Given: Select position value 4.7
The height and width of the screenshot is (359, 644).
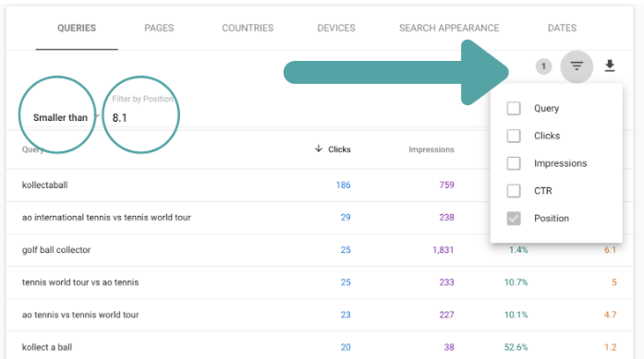Looking at the screenshot, I should pos(611,315).
